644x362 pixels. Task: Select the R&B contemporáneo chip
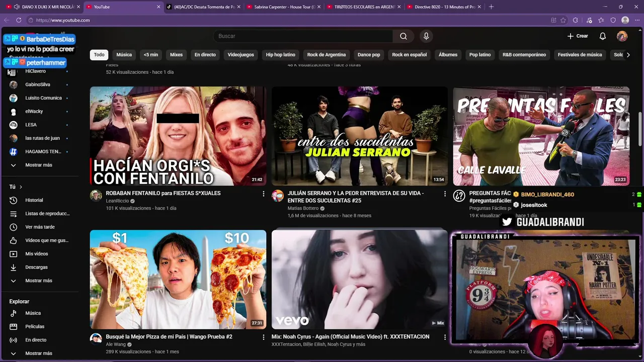pyautogui.click(x=524, y=55)
